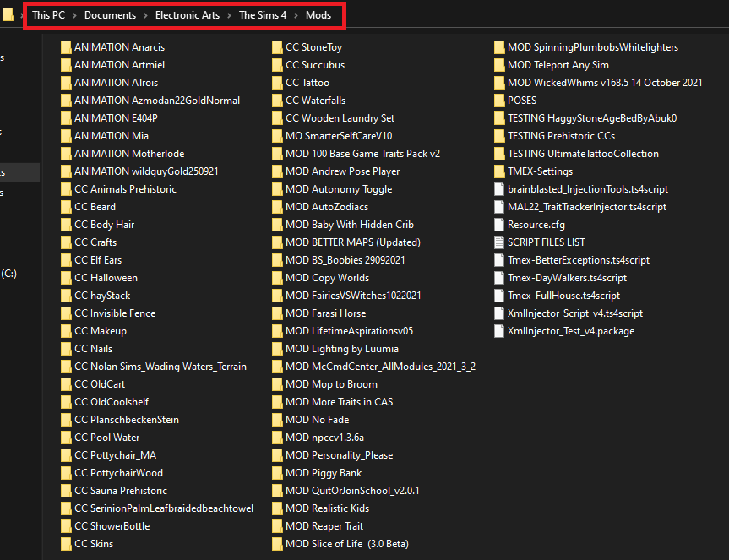
Task: Expand chevron after Documents in path
Action: pos(145,15)
